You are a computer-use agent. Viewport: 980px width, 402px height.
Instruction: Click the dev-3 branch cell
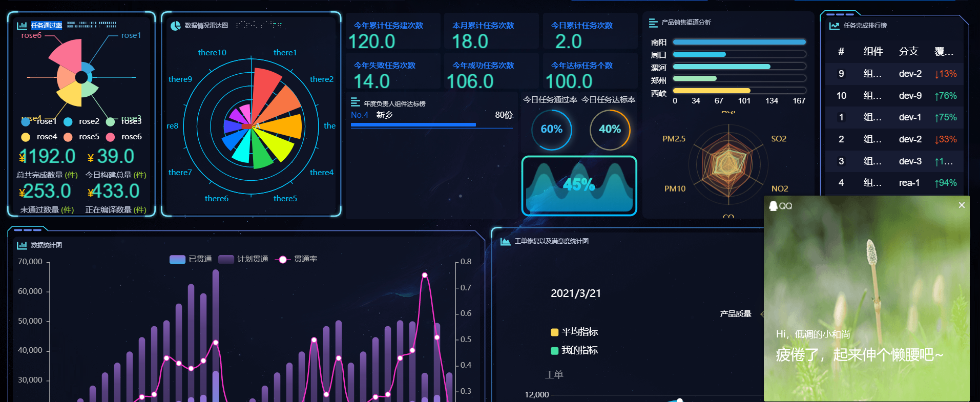coord(910,161)
